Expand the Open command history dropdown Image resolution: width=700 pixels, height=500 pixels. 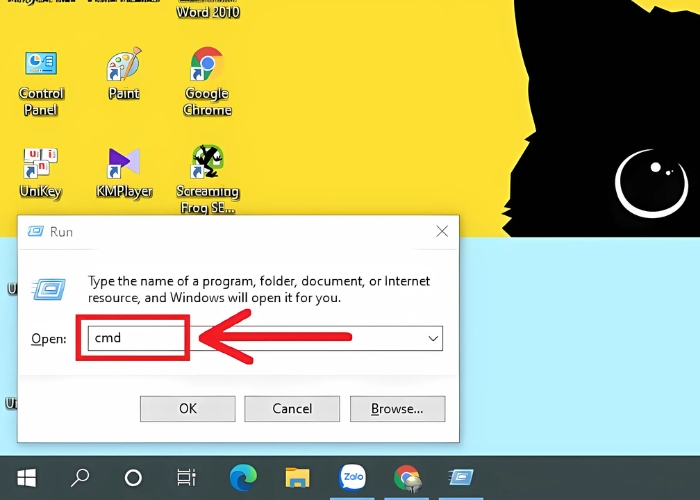coord(433,339)
